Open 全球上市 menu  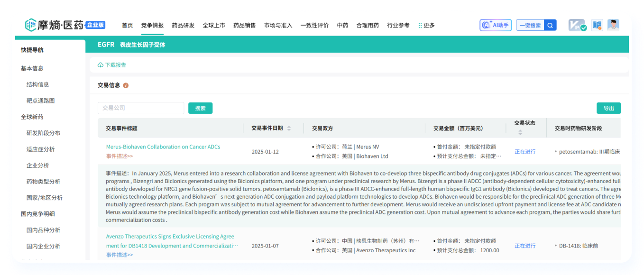(214, 26)
